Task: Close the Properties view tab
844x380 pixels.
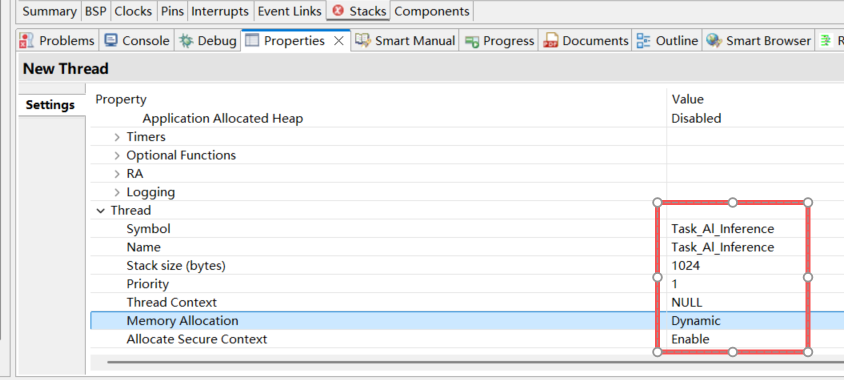Action: click(339, 41)
